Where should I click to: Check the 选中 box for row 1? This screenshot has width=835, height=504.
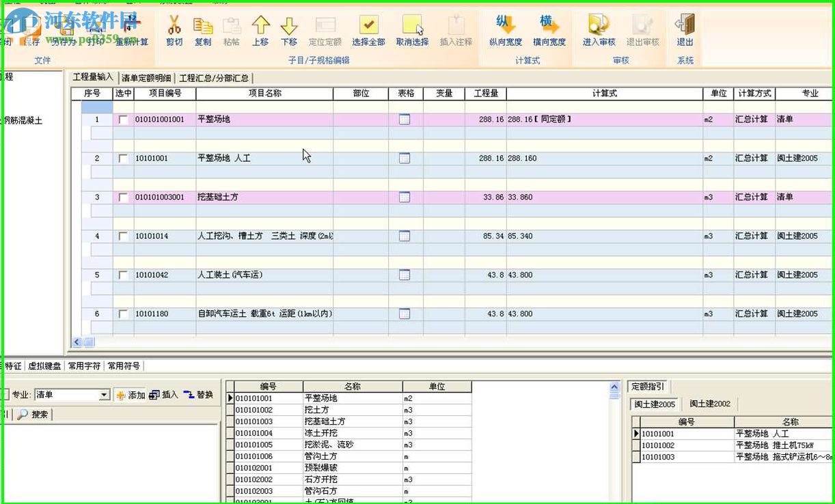pyautogui.click(x=123, y=120)
